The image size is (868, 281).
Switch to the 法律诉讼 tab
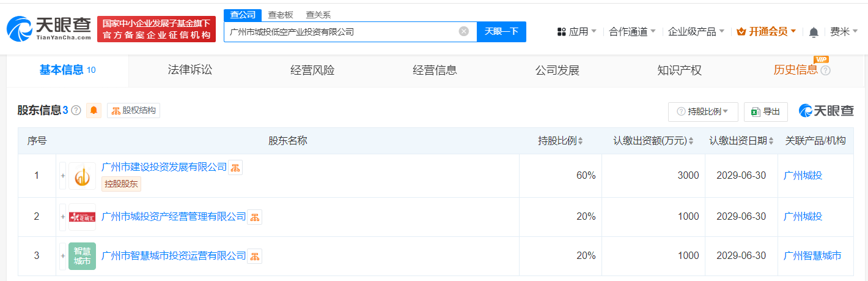(x=190, y=70)
